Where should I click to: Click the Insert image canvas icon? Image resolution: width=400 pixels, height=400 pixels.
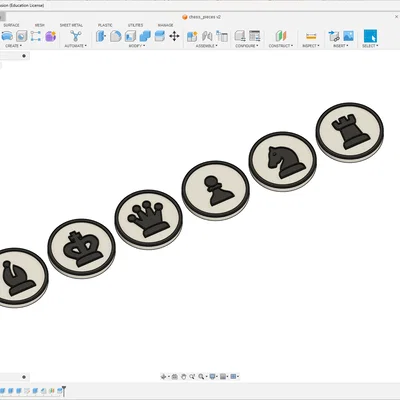click(x=348, y=36)
